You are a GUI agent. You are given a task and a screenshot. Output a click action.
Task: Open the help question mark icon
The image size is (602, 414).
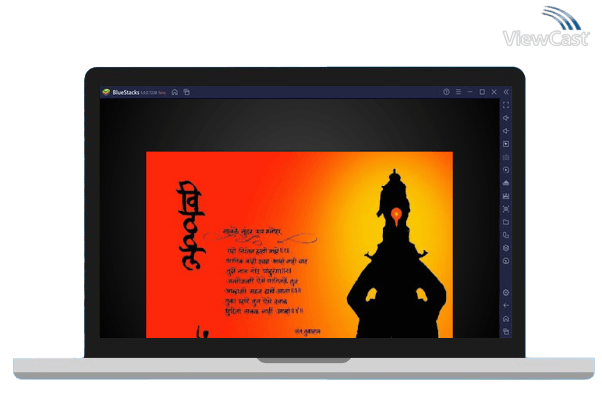[x=446, y=92]
